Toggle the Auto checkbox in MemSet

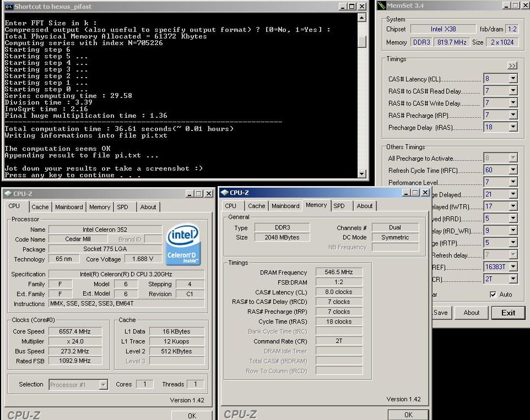click(493, 294)
